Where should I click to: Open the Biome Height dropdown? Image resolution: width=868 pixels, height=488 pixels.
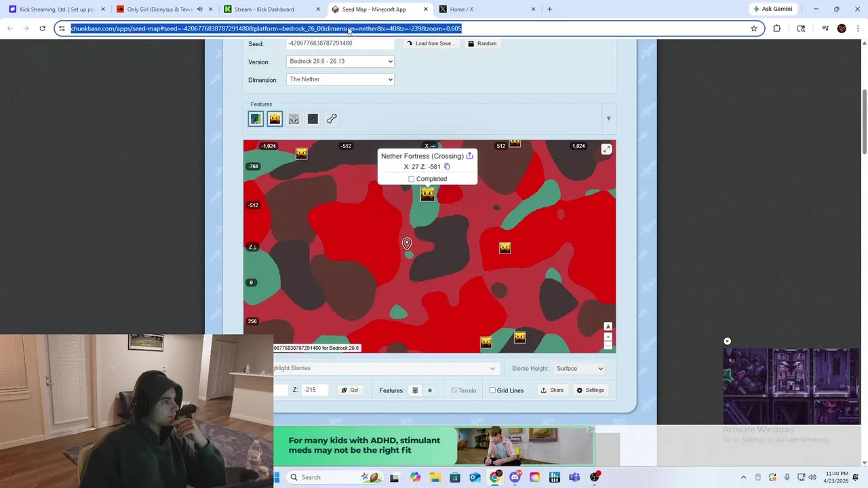point(578,369)
